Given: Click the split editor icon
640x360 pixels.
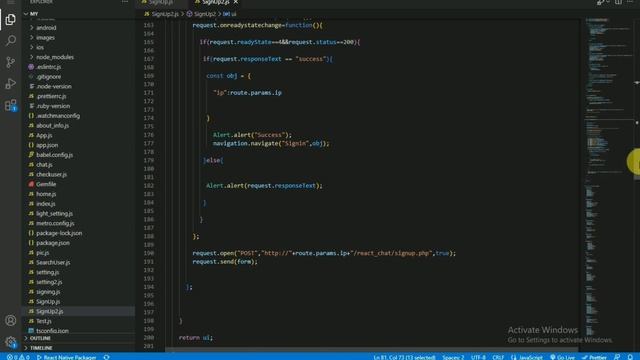Looking at the screenshot, I should [618, 2].
